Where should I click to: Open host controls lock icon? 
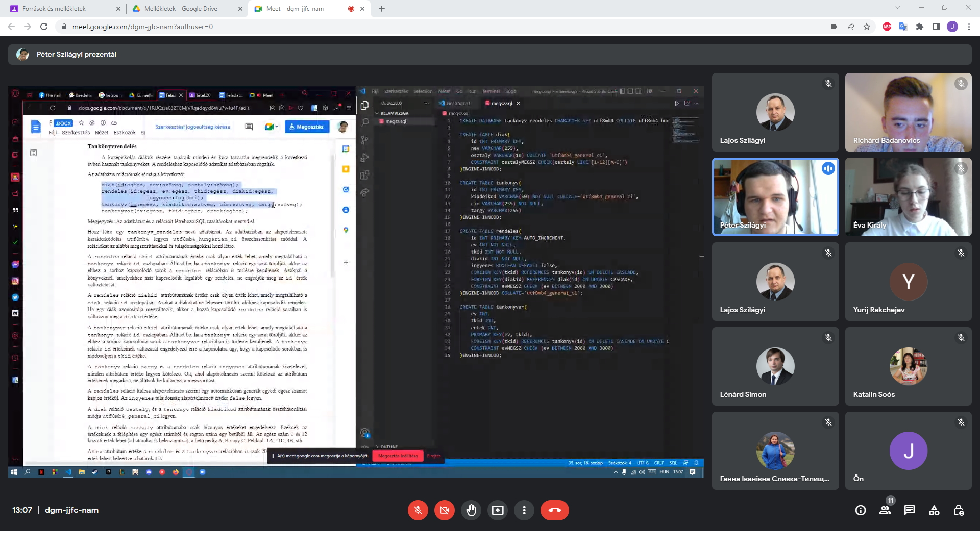[x=959, y=510]
